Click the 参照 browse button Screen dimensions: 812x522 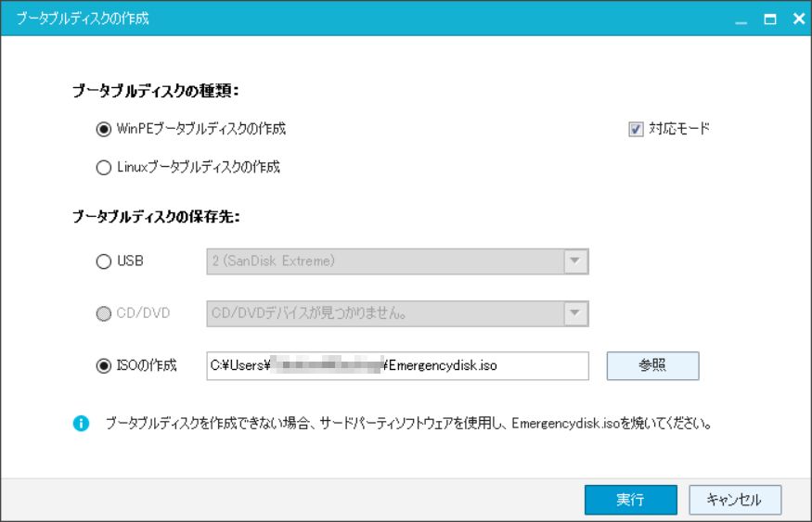(x=652, y=365)
